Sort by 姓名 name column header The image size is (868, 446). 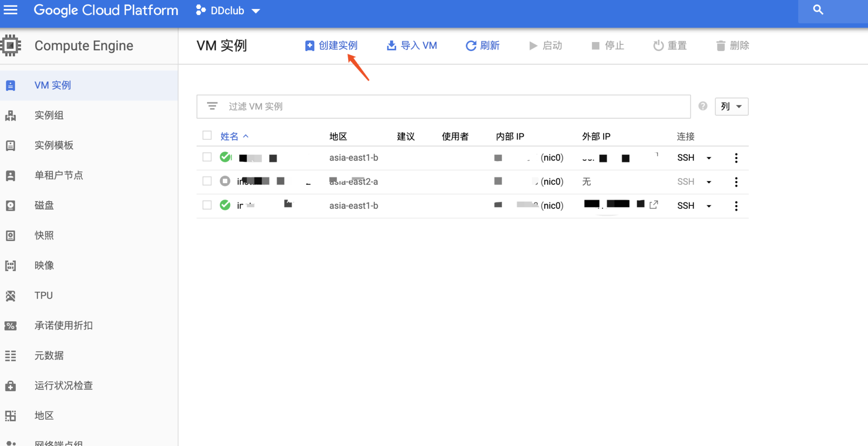pos(234,136)
